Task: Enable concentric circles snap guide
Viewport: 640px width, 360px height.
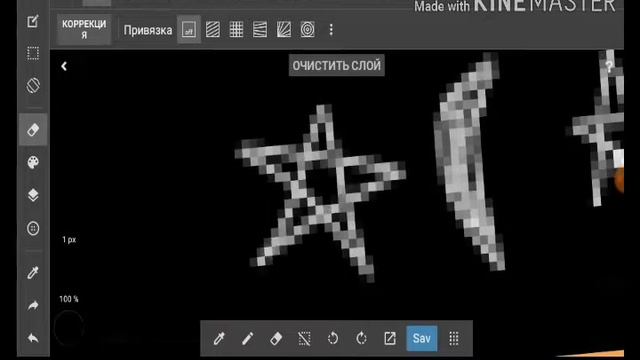Action: coord(307,29)
